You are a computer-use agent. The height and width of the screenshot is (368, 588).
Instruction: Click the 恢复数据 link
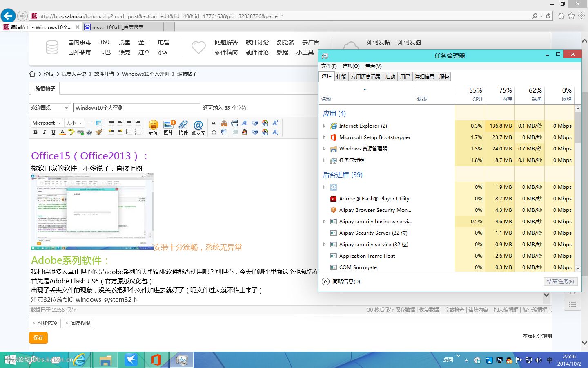429,310
